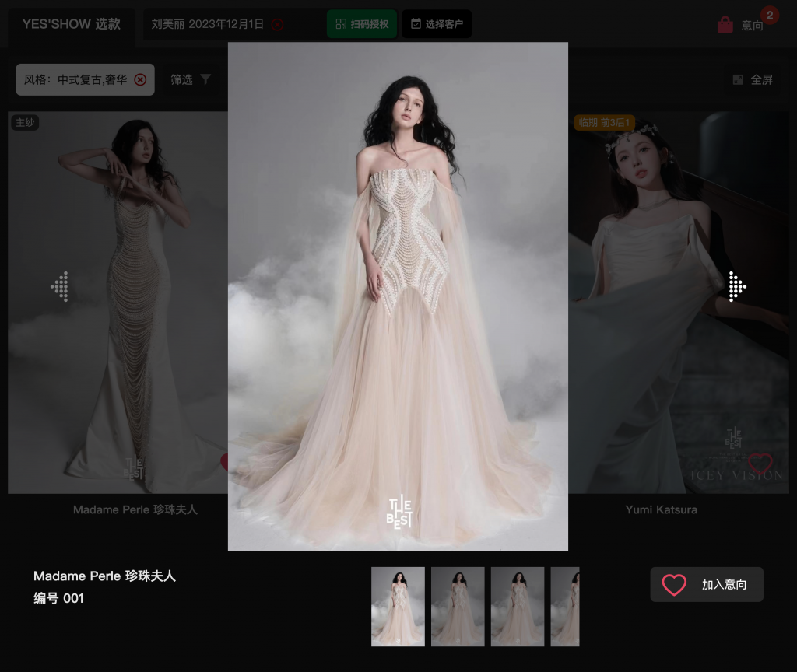797x672 pixels.
Task: Clear the 中式复古,奢华 style filter X
Action: coord(140,80)
